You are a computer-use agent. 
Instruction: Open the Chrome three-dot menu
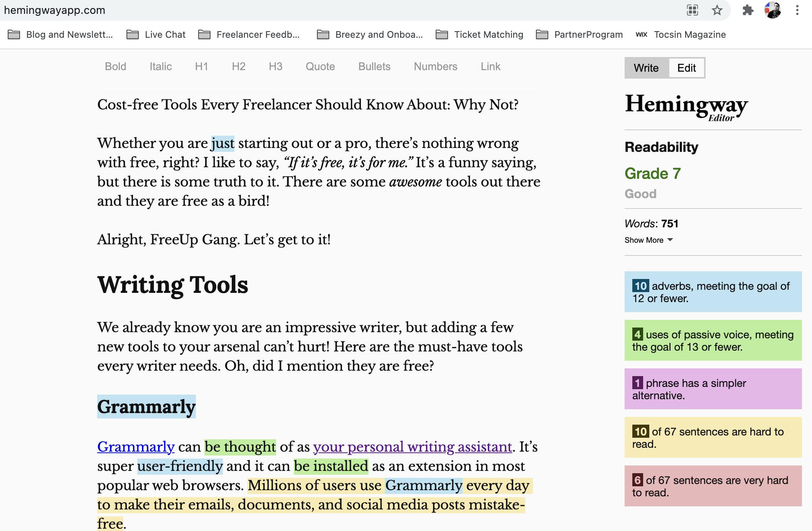[x=797, y=10]
